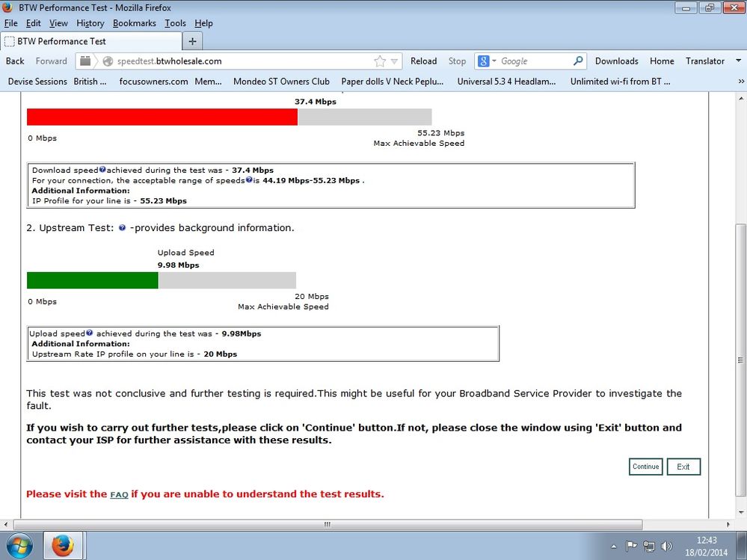Click the Continue button

[645, 467]
